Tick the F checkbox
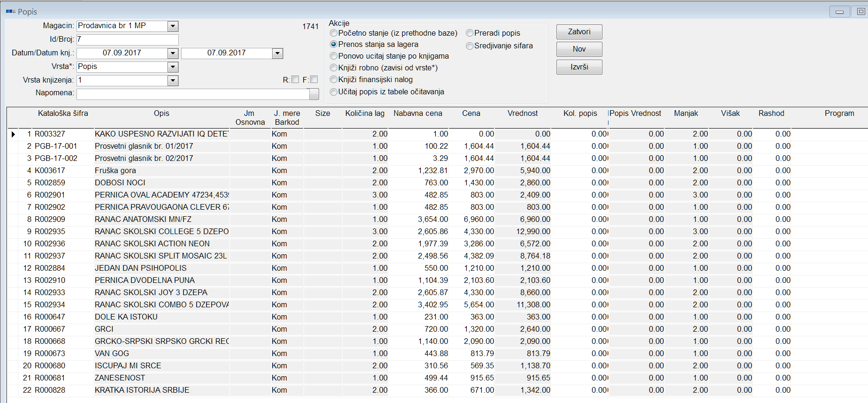The height and width of the screenshot is (403, 868). 314,80
